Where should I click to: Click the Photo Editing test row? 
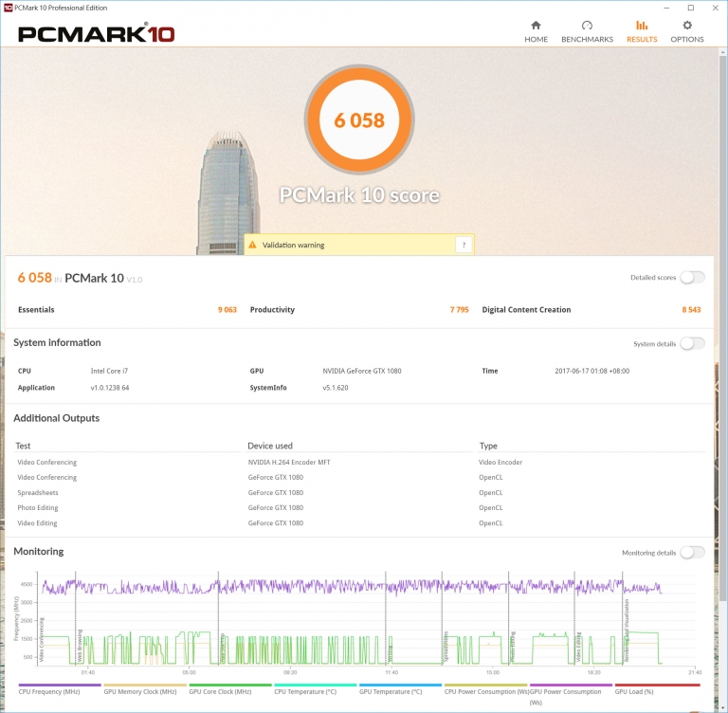[x=38, y=507]
